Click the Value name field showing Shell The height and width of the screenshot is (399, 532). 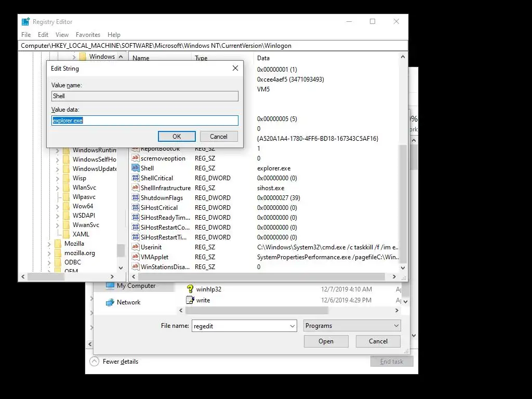coord(145,96)
